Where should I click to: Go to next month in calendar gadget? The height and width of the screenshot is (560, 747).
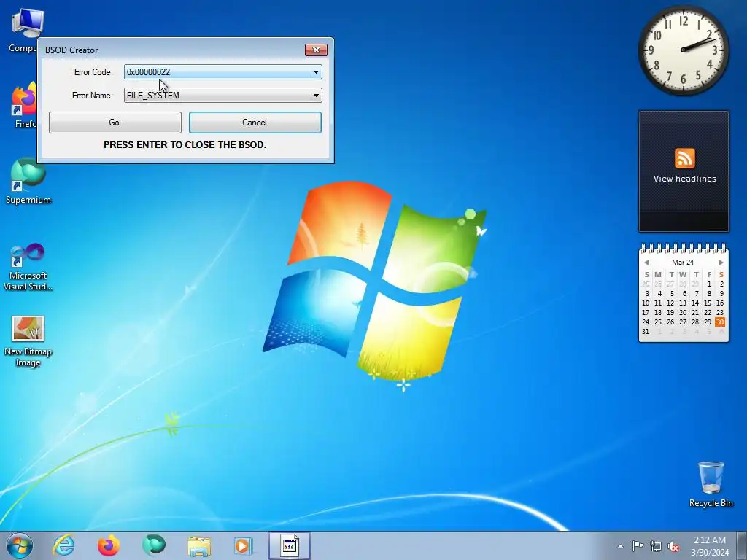721,262
